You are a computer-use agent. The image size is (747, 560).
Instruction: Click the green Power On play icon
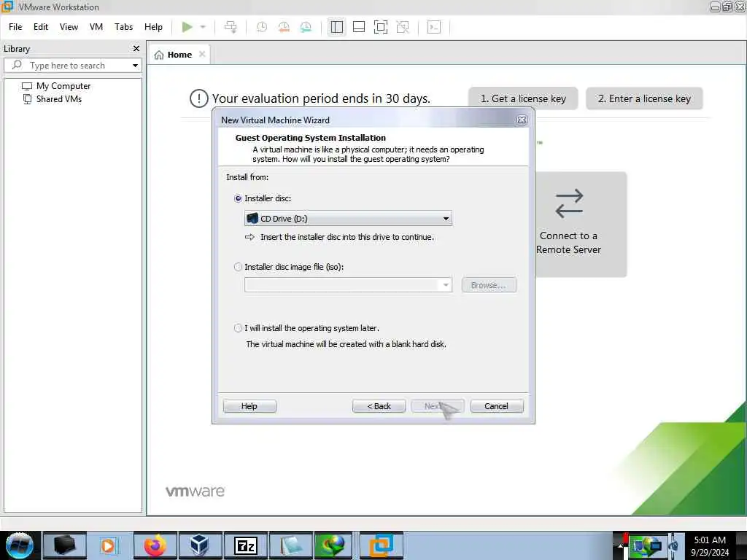tap(187, 27)
